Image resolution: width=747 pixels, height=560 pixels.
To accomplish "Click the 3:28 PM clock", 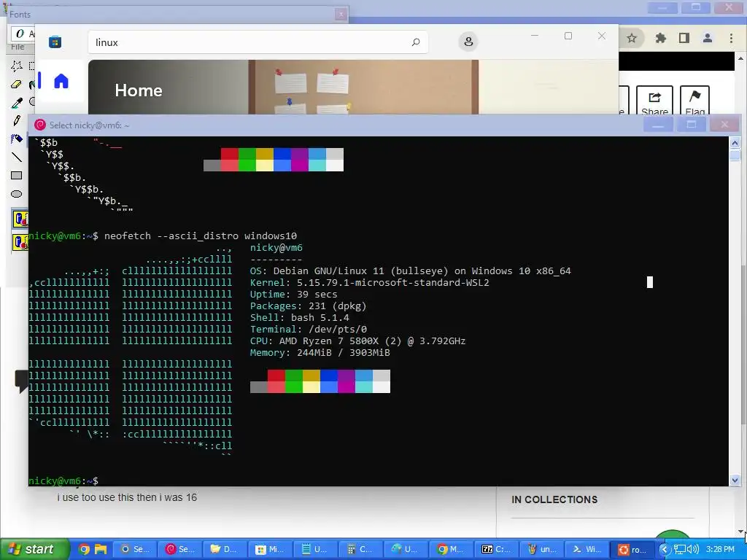I will tap(720, 549).
